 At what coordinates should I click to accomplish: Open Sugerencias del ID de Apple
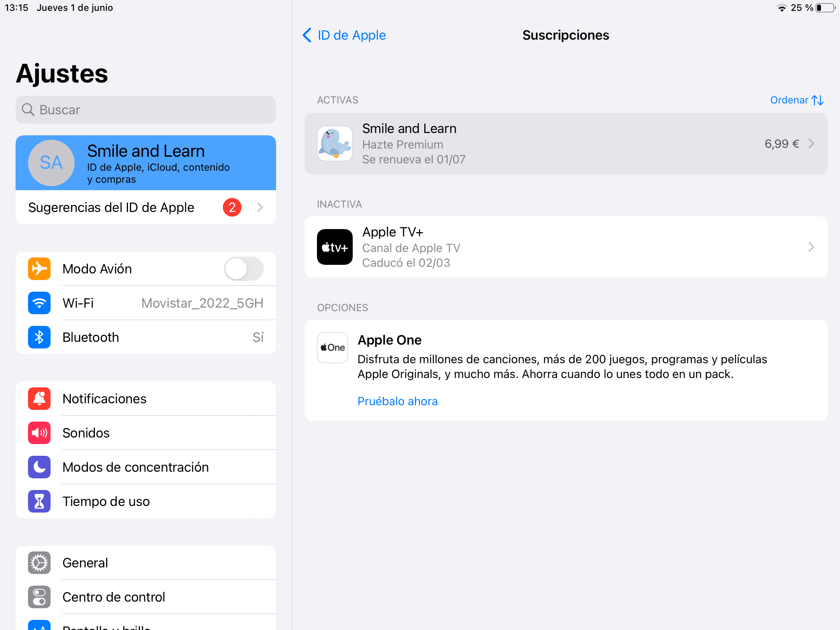(146, 207)
